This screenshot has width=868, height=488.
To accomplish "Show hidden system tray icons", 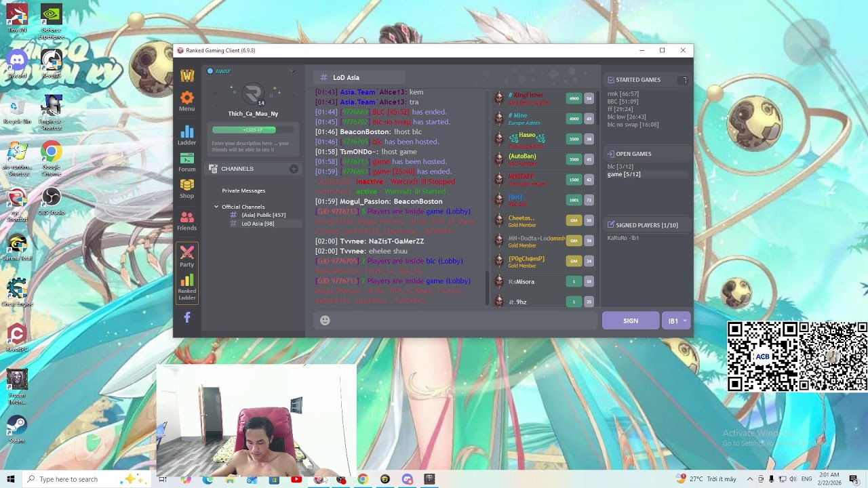I will 749,479.
